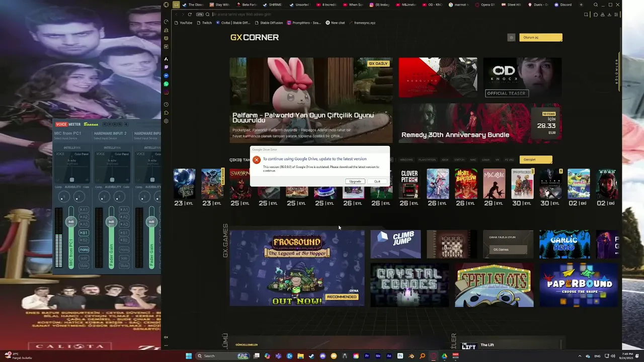
Task: Switch to the Stay With browser tab
Action: click(219, 5)
